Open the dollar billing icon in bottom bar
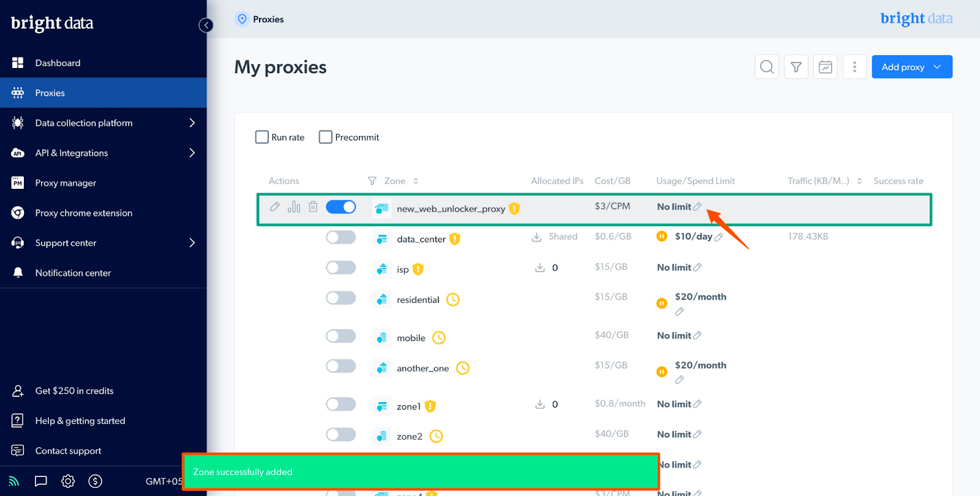980x496 pixels. click(95, 481)
